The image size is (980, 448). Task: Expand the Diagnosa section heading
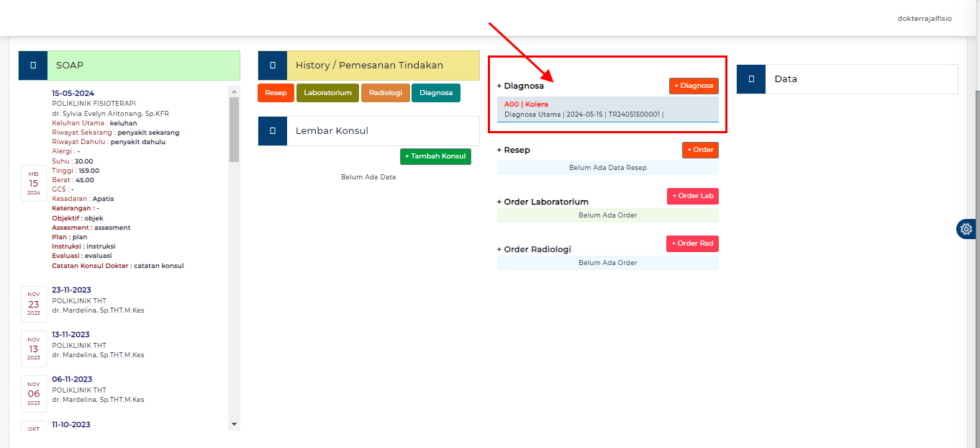click(520, 86)
